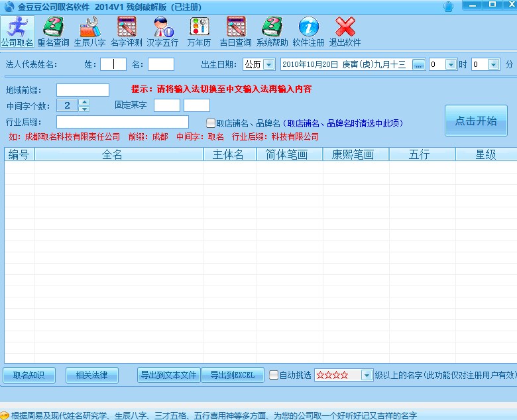Expand the hour 时 dropdown
The width and height of the screenshot is (517, 420).
point(451,64)
